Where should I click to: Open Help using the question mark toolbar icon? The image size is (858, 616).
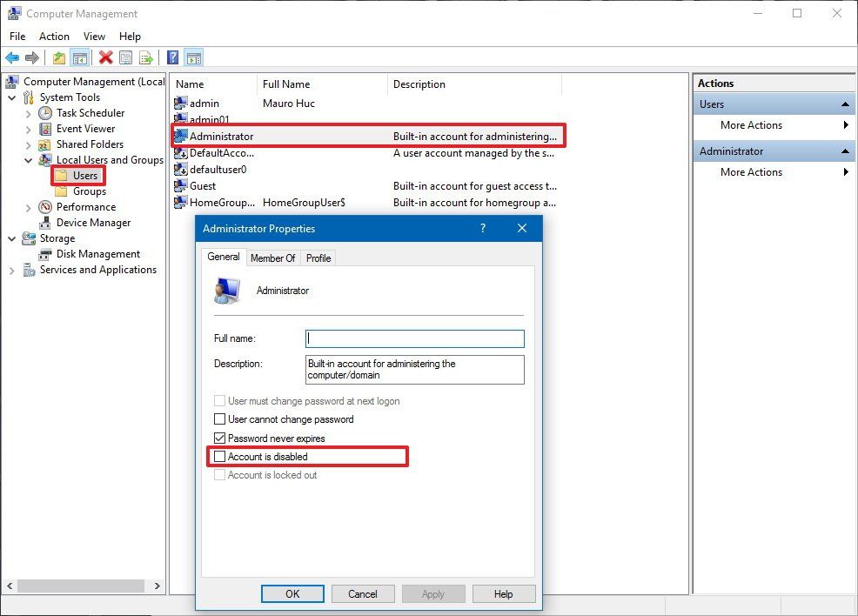coord(171,57)
